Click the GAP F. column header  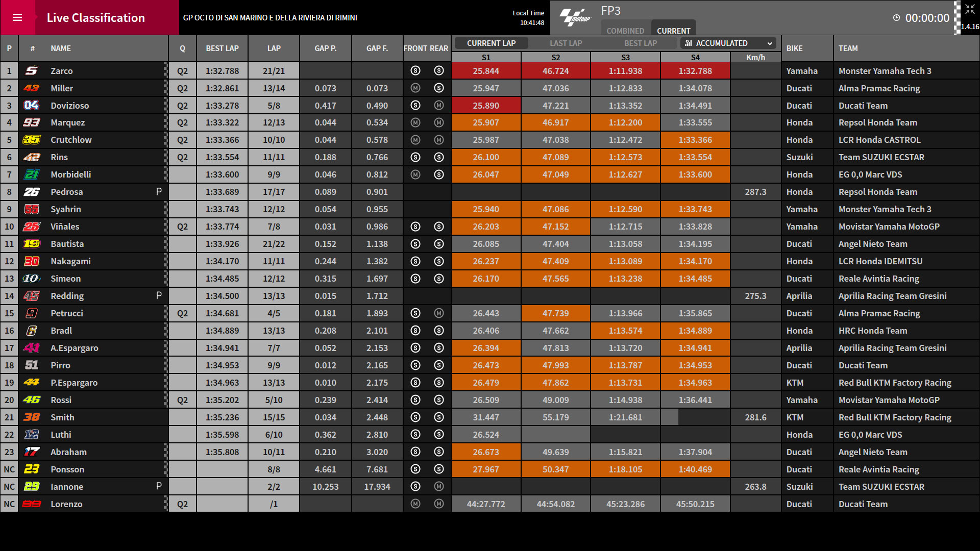coord(377,48)
